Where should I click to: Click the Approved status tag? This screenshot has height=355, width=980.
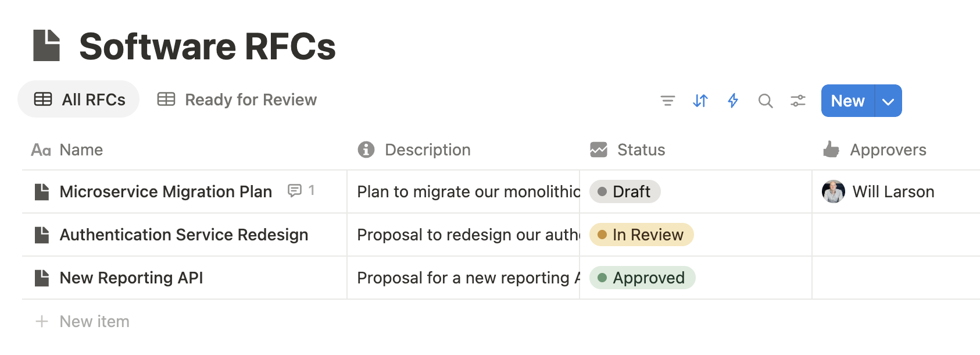[x=642, y=278]
